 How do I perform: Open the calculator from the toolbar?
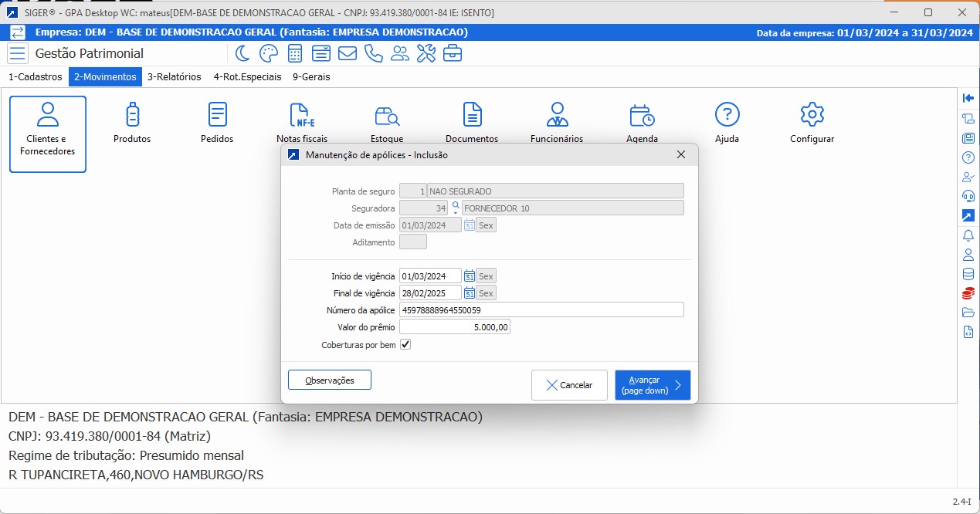tap(294, 53)
